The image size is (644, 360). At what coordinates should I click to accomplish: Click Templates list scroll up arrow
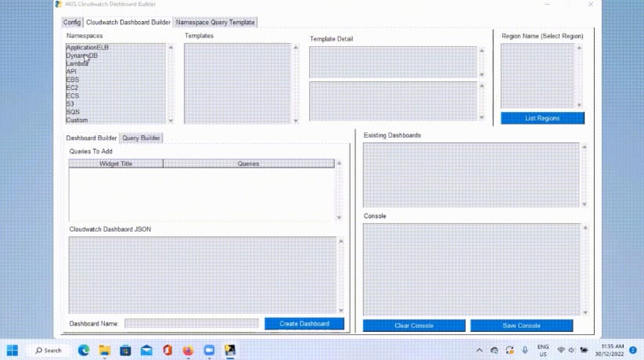click(296, 47)
